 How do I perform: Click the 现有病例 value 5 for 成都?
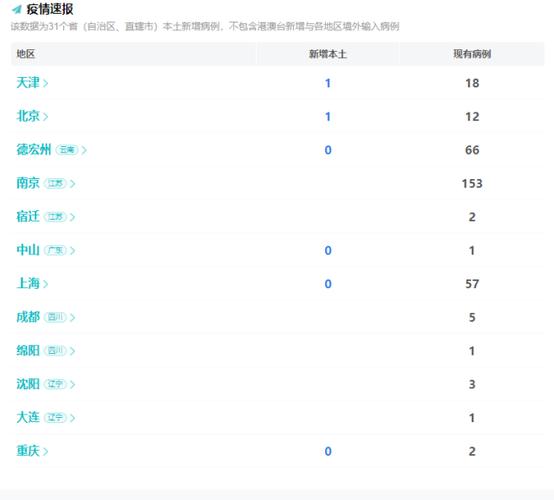click(x=472, y=317)
